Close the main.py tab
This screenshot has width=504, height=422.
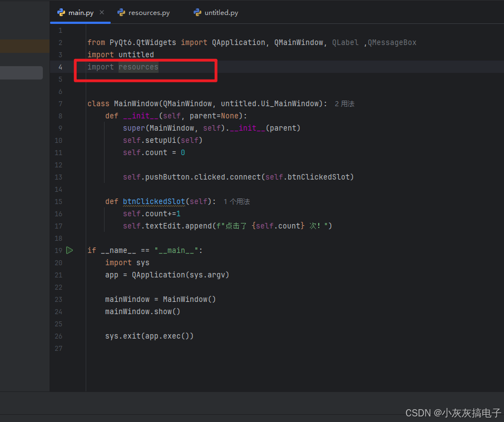coord(101,12)
